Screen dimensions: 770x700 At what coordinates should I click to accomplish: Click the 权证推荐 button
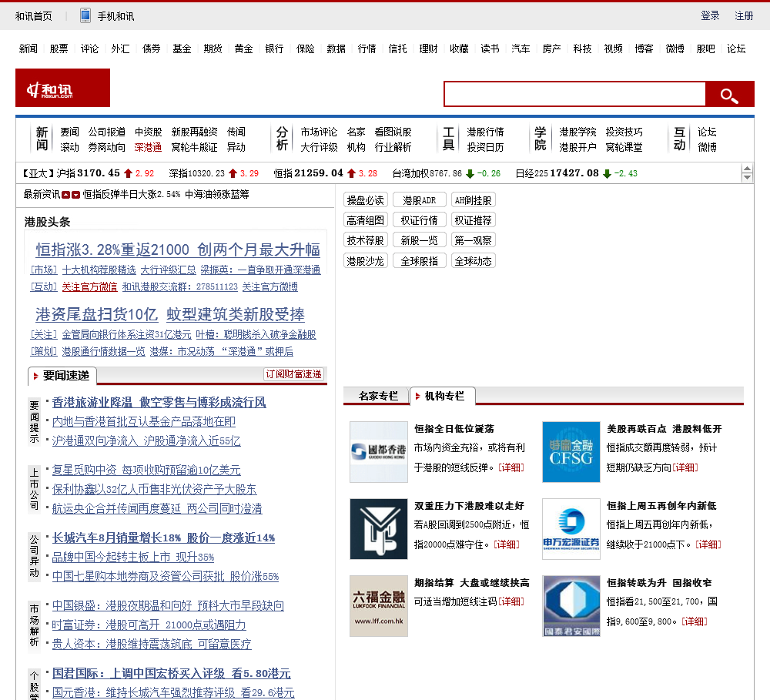click(x=473, y=220)
